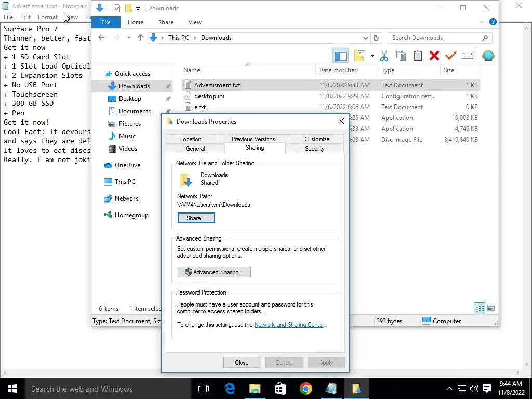Open the Network and Sharing Center link
Screen dimensions: 532x399
pyautogui.click(x=289, y=325)
